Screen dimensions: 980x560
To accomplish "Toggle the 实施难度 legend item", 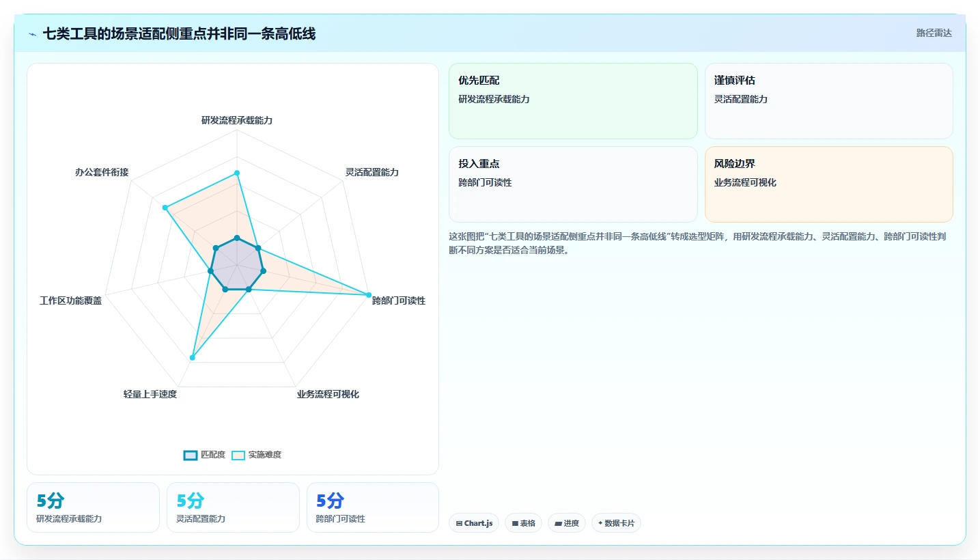I will (256, 455).
